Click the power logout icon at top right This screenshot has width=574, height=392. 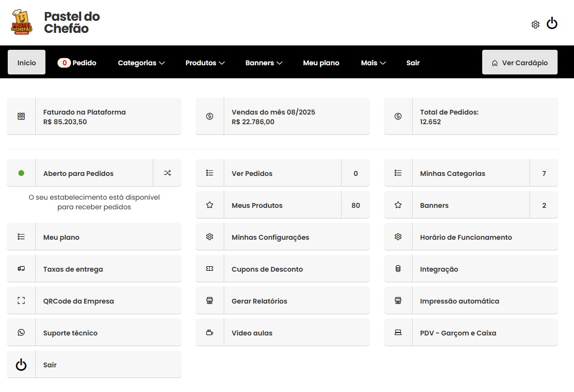(552, 23)
